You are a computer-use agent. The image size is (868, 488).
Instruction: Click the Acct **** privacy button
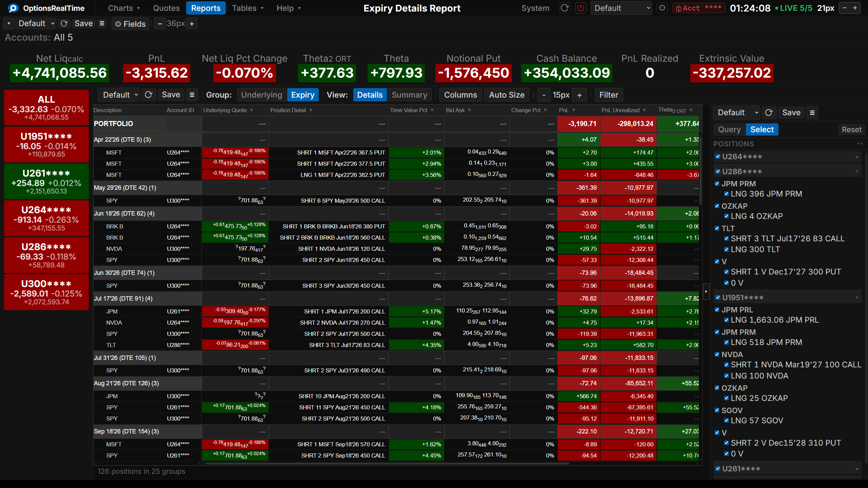(x=698, y=8)
